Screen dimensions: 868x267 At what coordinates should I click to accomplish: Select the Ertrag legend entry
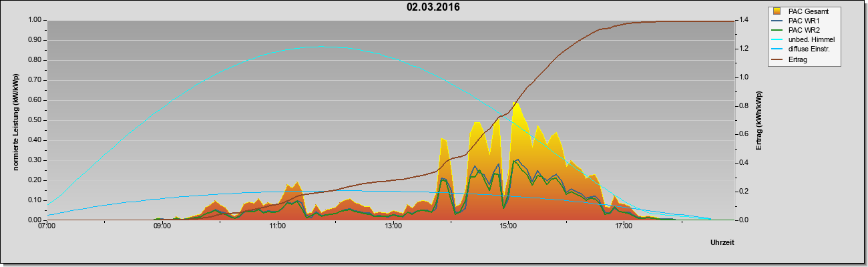tap(793, 59)
